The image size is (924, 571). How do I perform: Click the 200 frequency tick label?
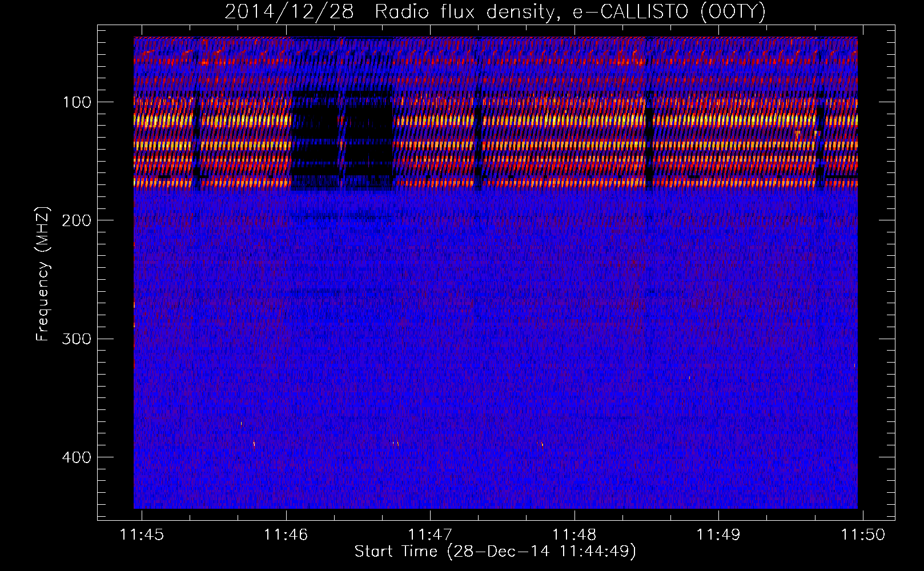77,220
